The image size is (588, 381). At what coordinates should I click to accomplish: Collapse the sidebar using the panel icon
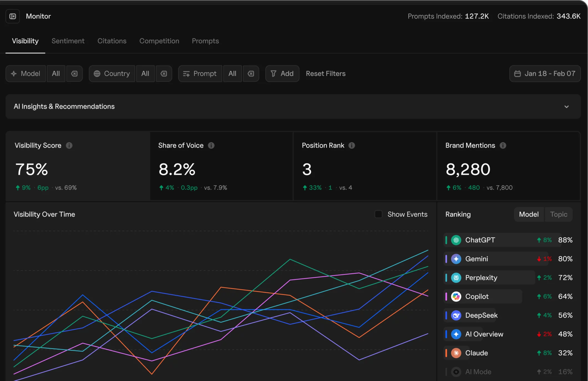point(12,16)
